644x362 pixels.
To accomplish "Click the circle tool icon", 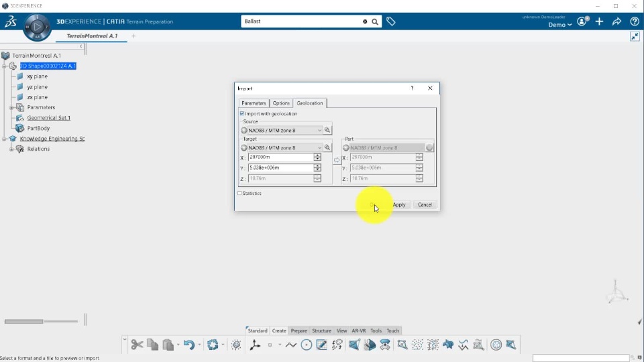I will click(x=307, y=345).
